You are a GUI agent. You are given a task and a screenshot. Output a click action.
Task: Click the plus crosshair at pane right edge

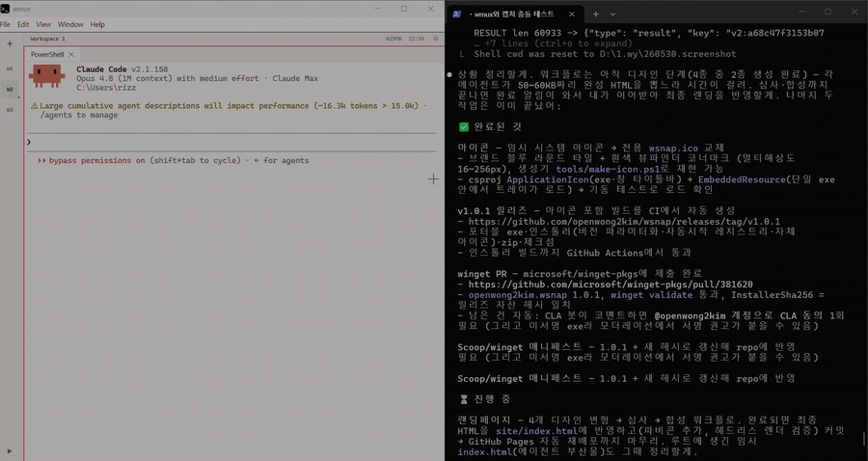pos(433,178)
